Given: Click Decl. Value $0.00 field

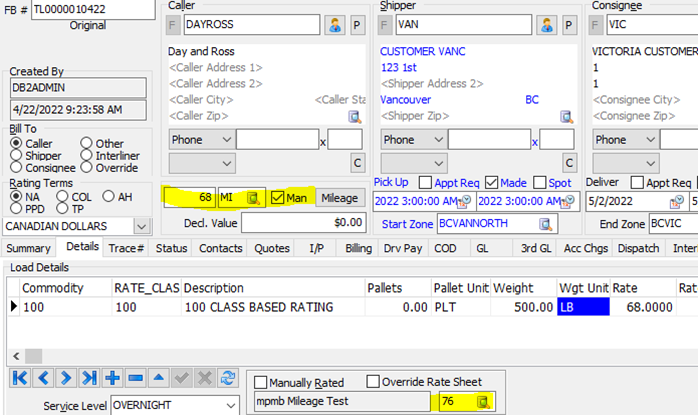Looking at the screenshot, I should pyautogui.click(x=304, y=223).
